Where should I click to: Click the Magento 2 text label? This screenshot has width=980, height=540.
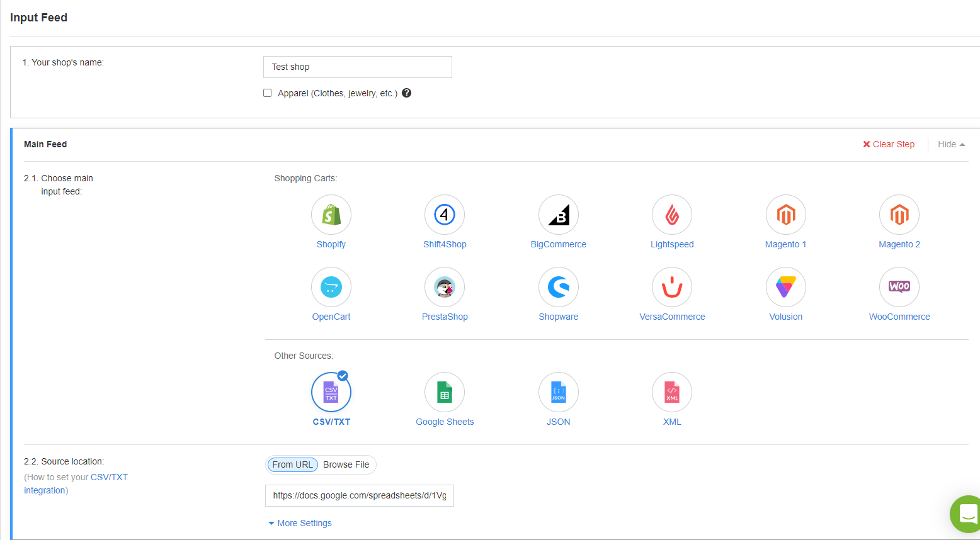[x=899, y=244]
